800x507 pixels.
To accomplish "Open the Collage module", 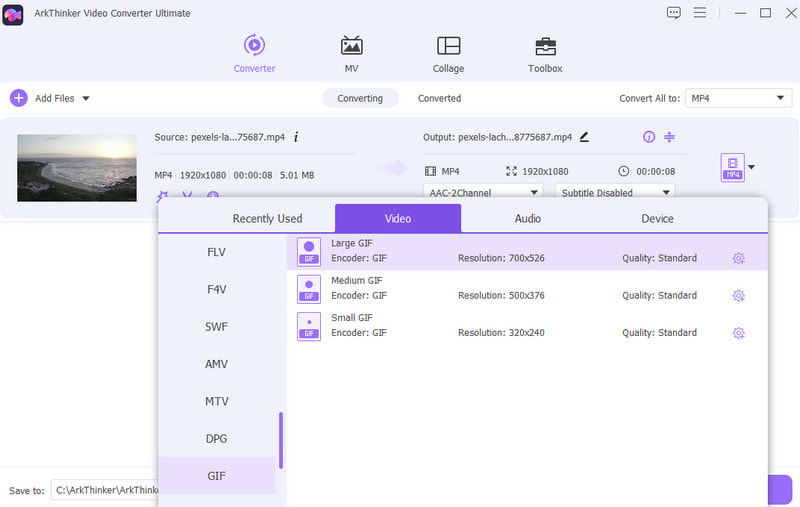I will (448, 54).
